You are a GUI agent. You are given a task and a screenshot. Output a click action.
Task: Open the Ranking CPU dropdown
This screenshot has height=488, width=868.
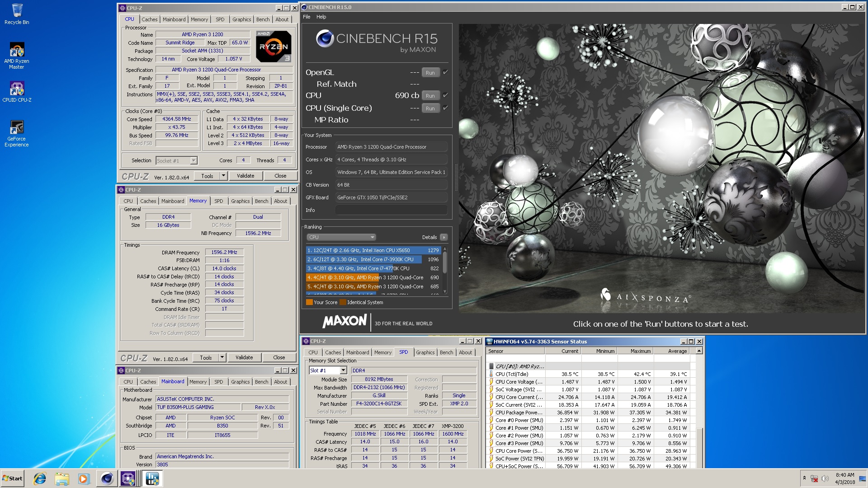point(341,237)
